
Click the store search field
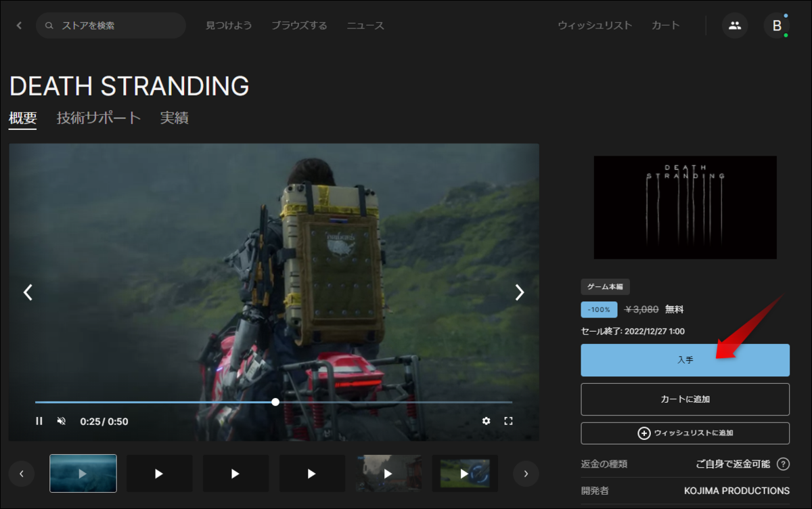[111, 26]
